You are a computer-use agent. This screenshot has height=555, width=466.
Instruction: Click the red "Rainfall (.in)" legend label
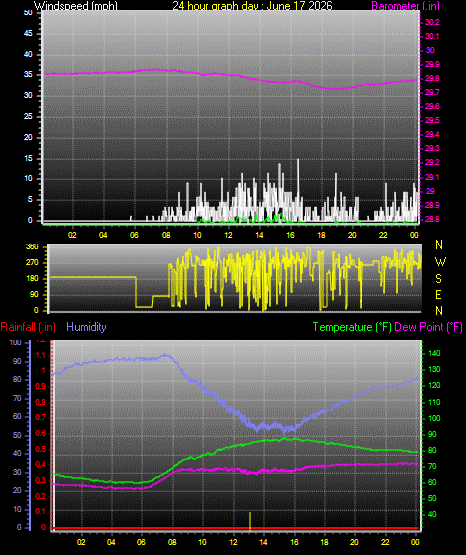pyautogui.click(x=28, y=327)
